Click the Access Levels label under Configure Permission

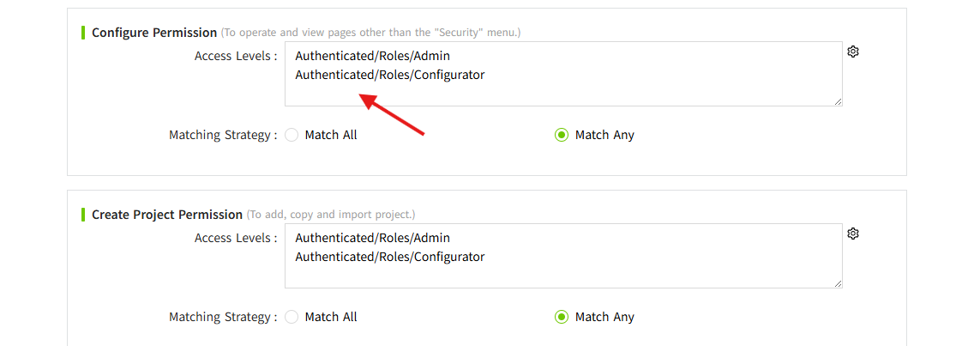coord(235,56)
